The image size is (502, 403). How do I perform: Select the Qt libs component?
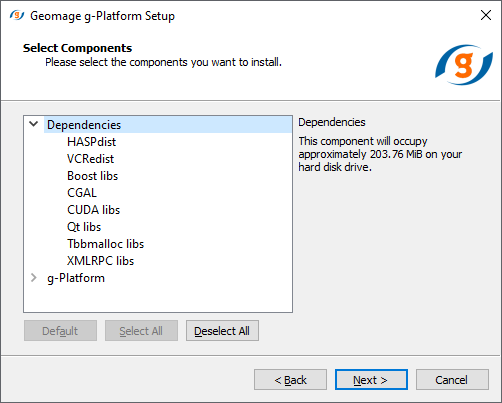84,227
